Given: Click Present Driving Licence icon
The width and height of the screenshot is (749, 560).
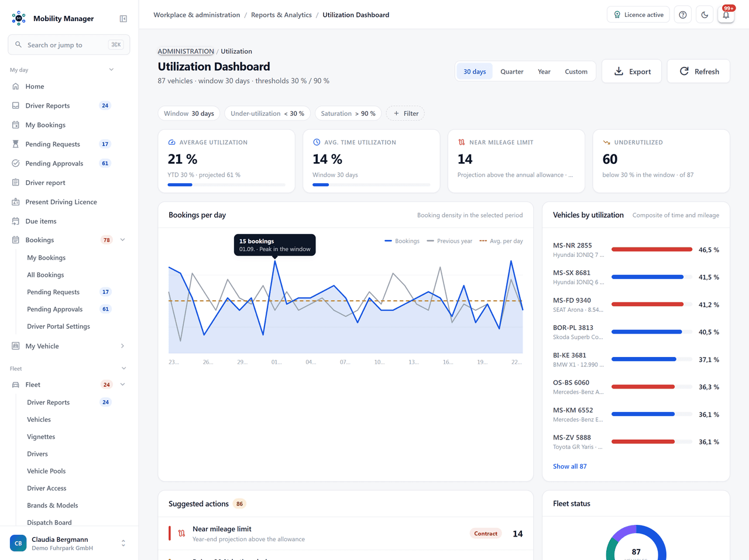Looking at the screenshot, I should tap(16, 202).
